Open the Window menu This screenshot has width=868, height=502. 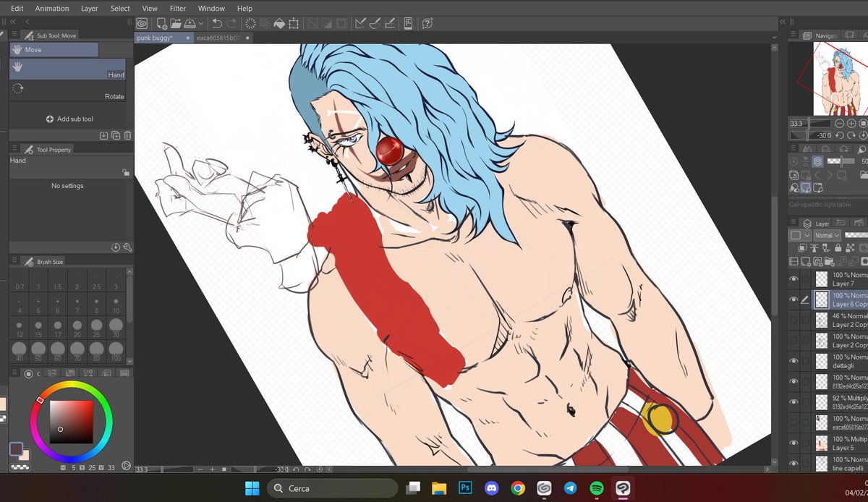tap(211, 8)
